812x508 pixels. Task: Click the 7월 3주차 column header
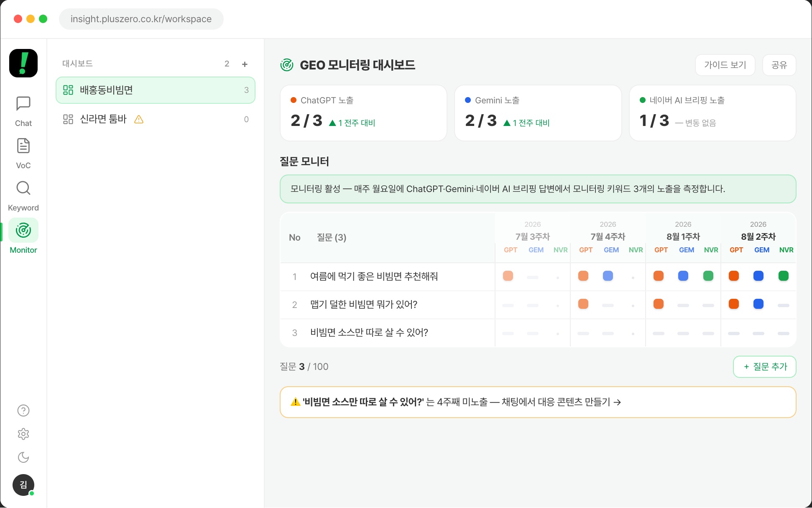532,236
